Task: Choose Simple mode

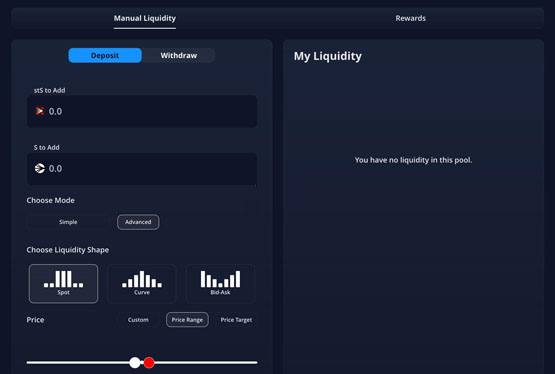Action: (x=68, y=222)
